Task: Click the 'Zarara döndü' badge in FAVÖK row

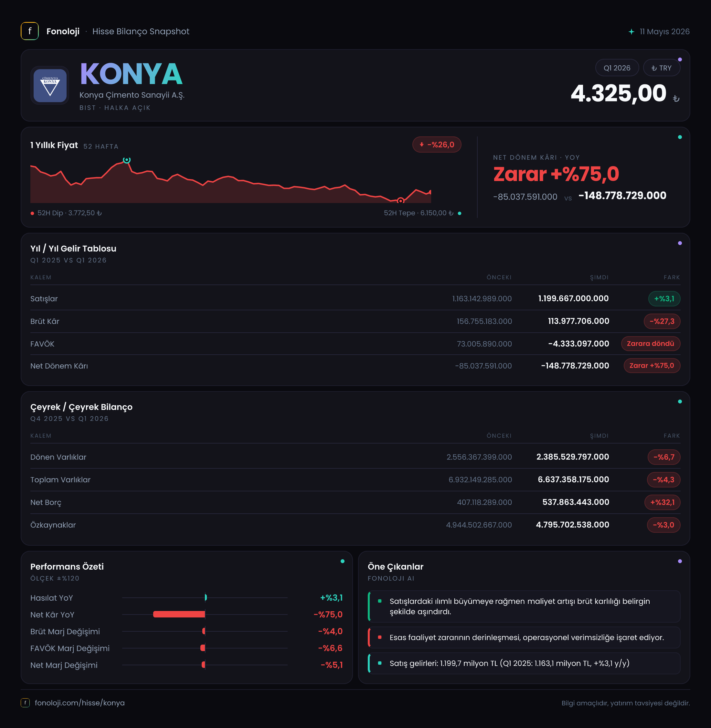Action: click(650, 343)
